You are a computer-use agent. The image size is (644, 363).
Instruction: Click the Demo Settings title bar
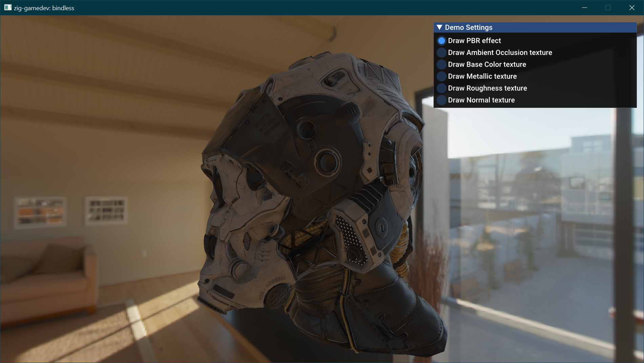535,27
